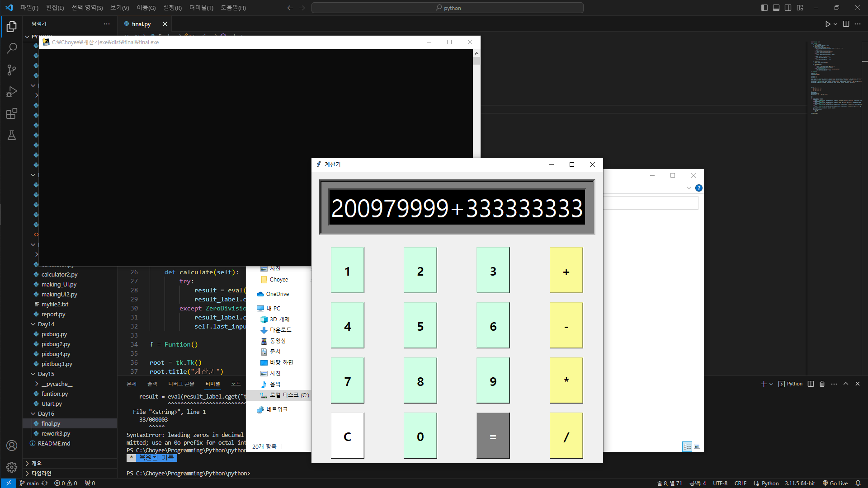Open the Testing flask icon
Image resolution: width=868 pixels, height=488 pixels.
pos(12,135)
